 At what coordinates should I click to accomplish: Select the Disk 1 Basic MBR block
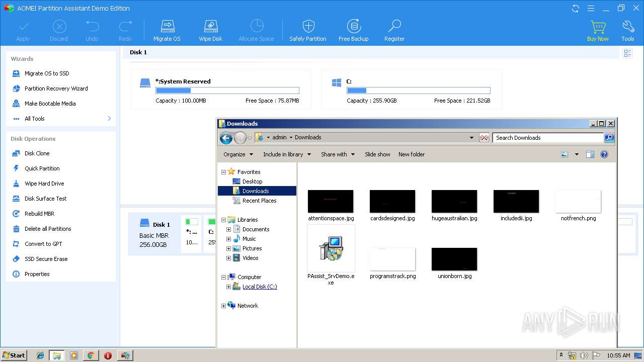point(154,234)
